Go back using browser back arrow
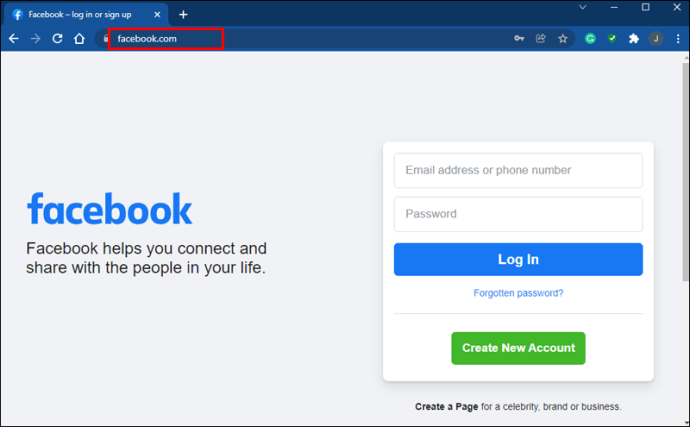This screenshot has width=690, height=427. point(14,39)
